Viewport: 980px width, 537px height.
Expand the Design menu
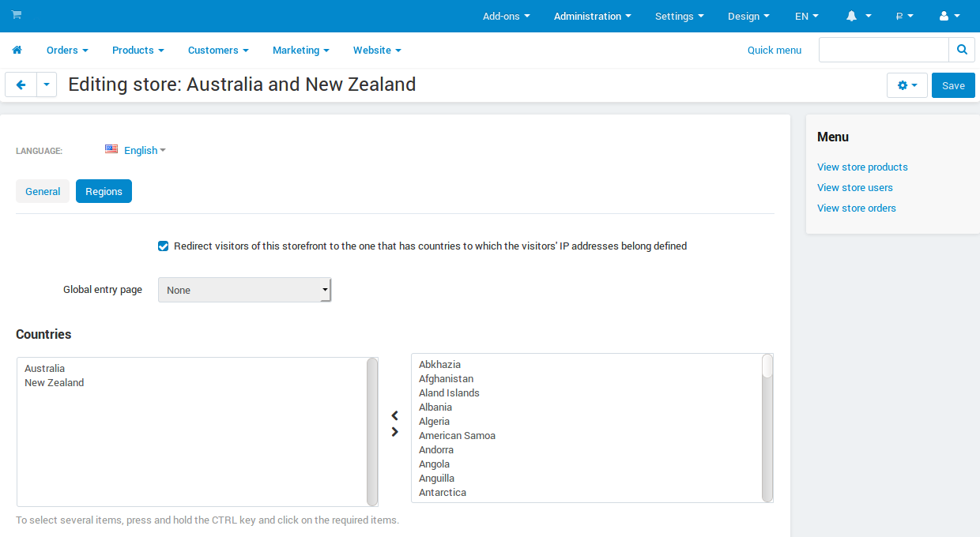tap(749, 16)
